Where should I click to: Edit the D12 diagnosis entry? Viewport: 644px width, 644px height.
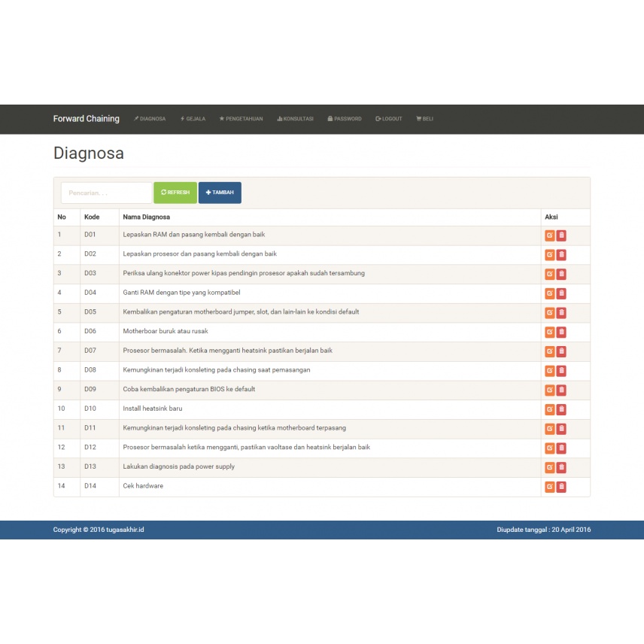(x=549, y=448)
